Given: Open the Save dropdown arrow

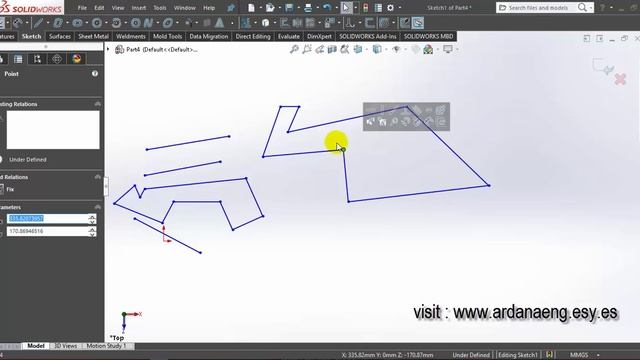Looking at the screenshot, I should click(298, 8).
